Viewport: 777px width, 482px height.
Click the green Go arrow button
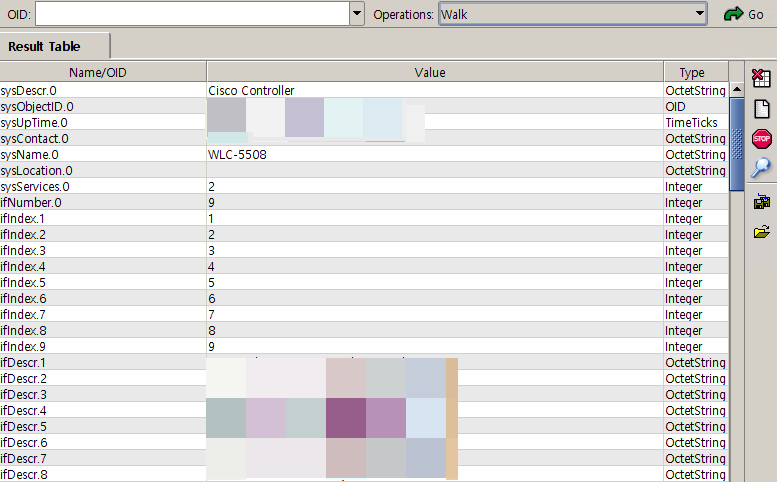coord(743,14)
